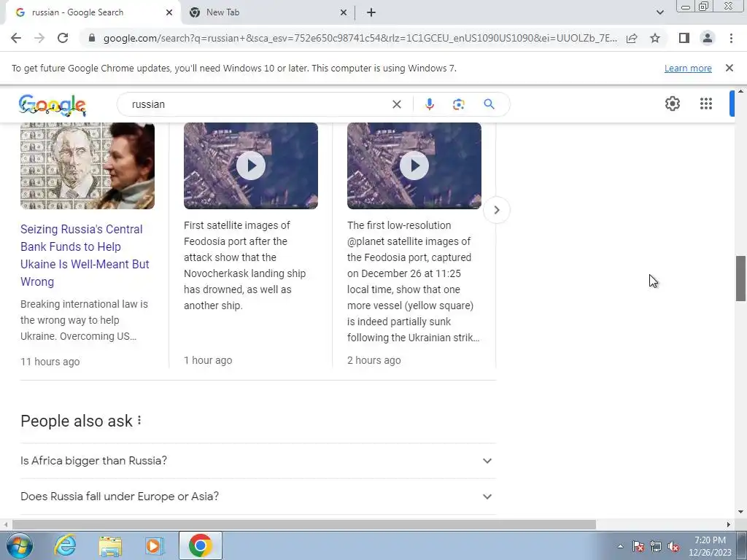Click the search input containing russian
This screenshot has height=560, width=747.
click(258, 104)
